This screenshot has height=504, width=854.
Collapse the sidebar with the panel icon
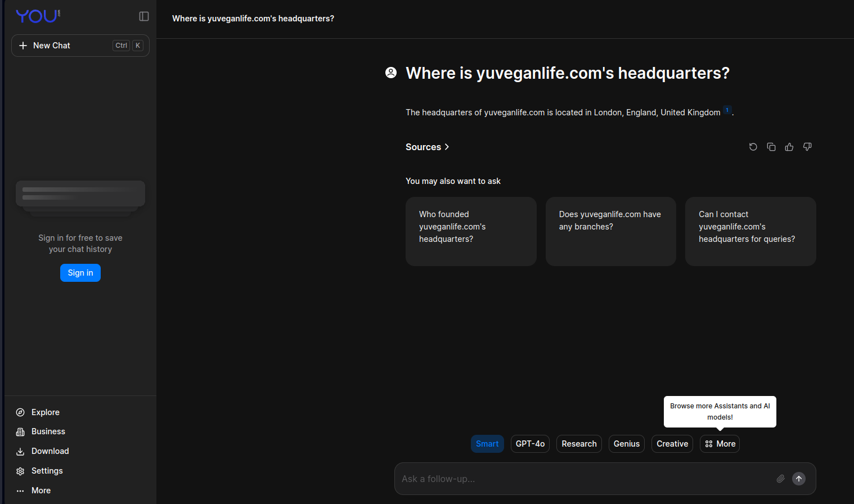(144, 16)
